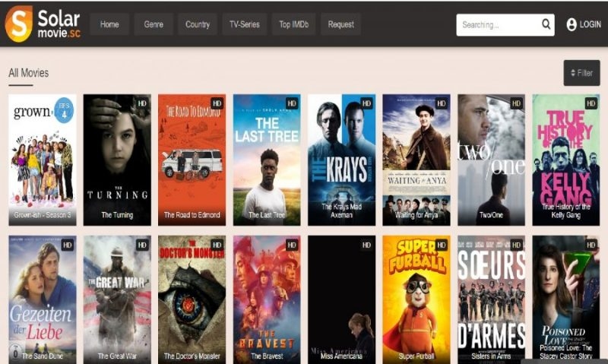Go to the Home tab
Viewport: 608px width, 364px height.
tap(109, 24)
